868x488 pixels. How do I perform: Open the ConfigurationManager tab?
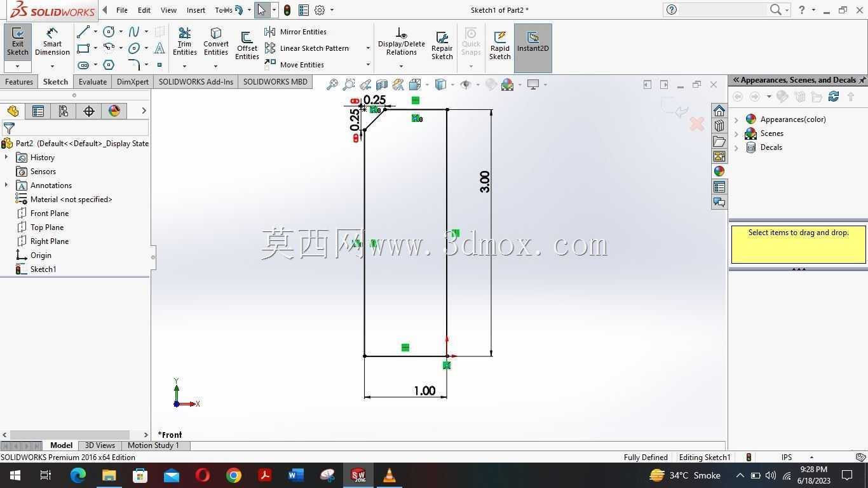click(x=64, y=111)
